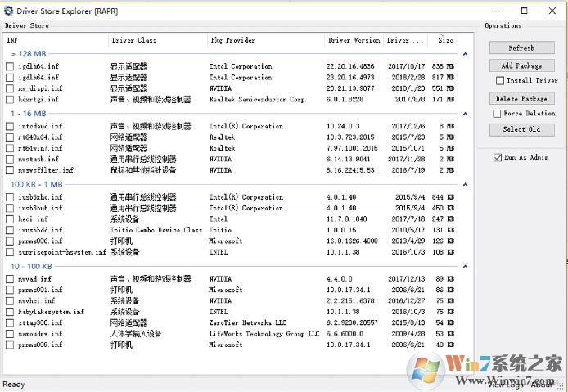Image resolution: width=568 pixels, height=392 pixels.
Task: Select the nvstusb.inf row text
Action: [x=38, y=159]
